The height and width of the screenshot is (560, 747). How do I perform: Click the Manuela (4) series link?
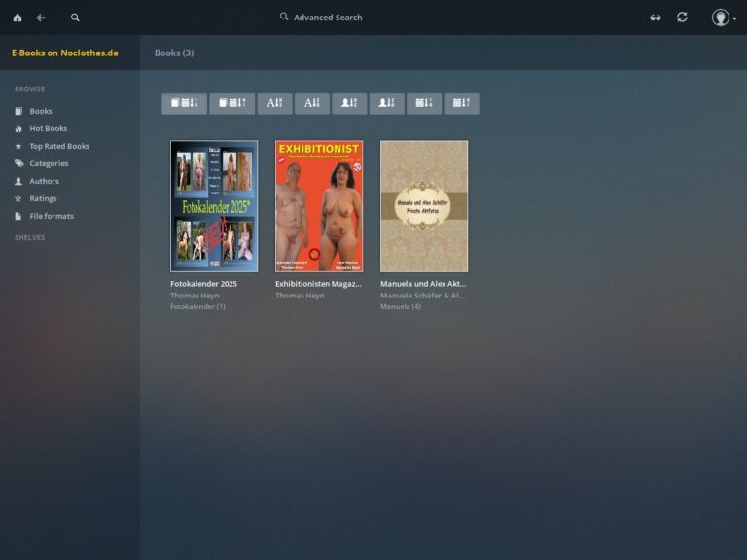click(x=400, y=306)
